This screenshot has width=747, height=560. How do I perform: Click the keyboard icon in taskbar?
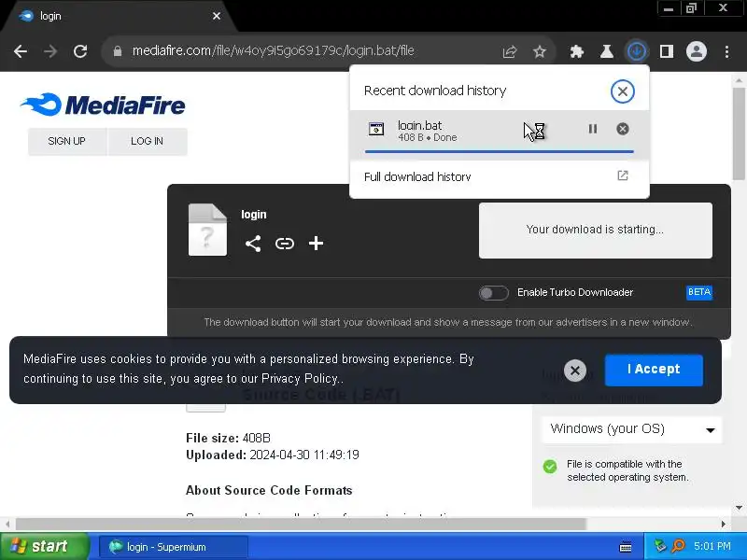626,547
